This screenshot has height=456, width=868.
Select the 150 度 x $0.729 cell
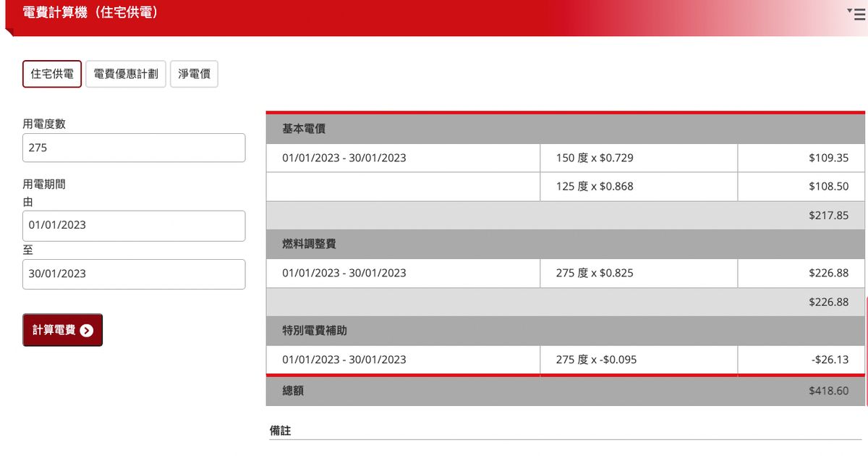coord(639,158)
